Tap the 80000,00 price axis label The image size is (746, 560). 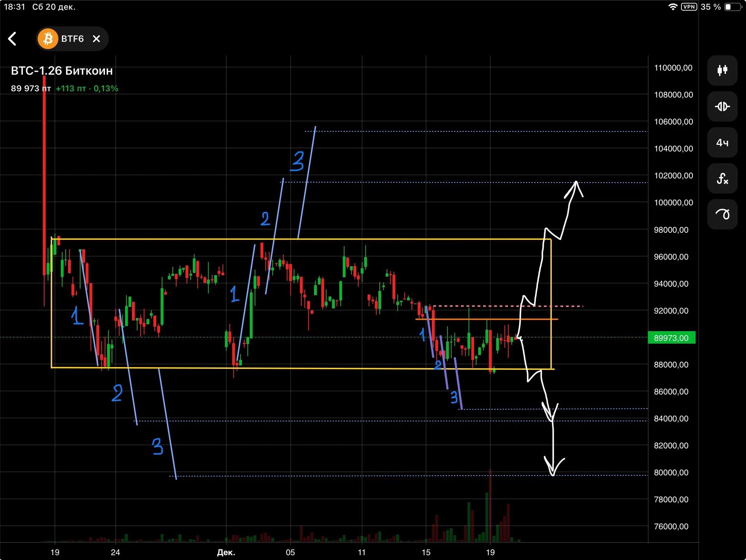pos(671,473)
